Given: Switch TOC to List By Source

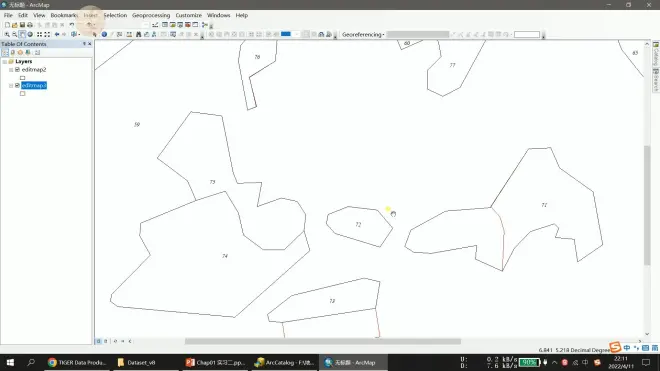Looking at the screenshot, I should coord(13,53).
